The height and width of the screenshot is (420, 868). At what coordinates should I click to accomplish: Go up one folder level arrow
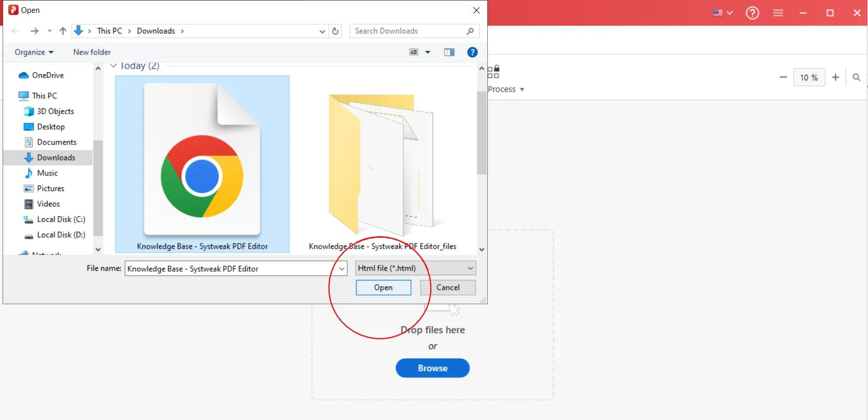pos(63,31)
